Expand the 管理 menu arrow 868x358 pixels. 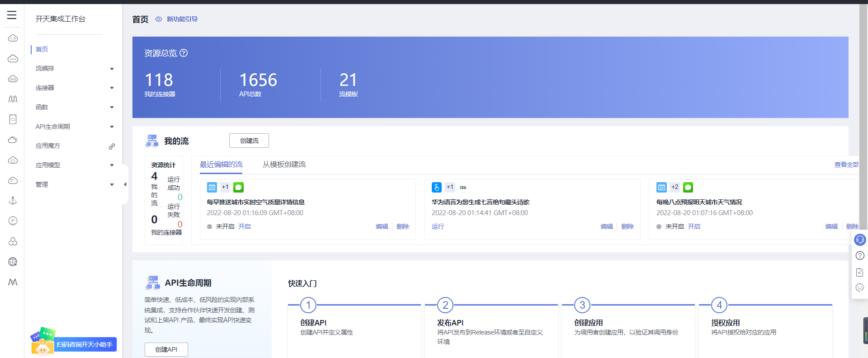coord(112,185)
